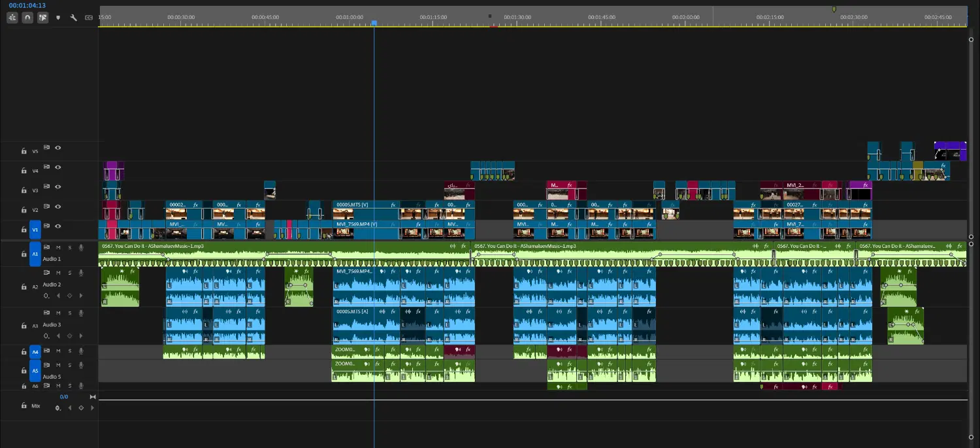Toggle the A4 track target button
Screen dimensions: 980x448
tap(35, 352)
